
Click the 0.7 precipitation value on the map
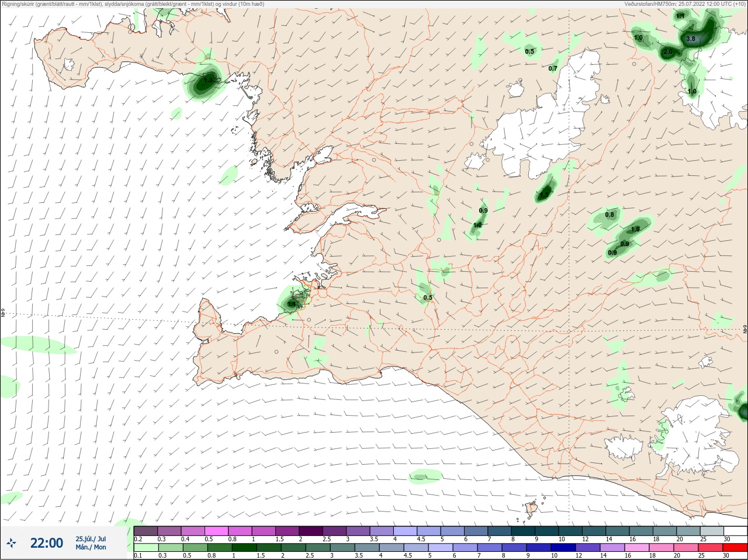point(553,68)
